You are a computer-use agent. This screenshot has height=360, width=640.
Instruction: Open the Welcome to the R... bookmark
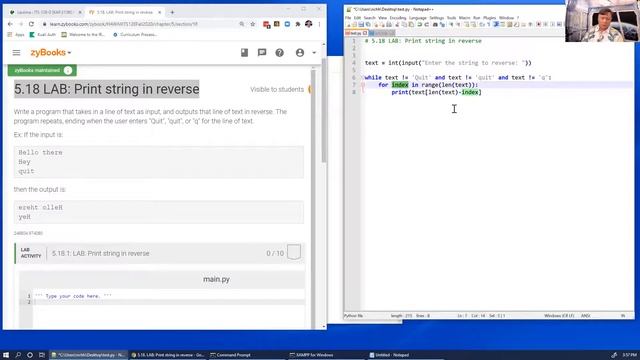(83, 35)
